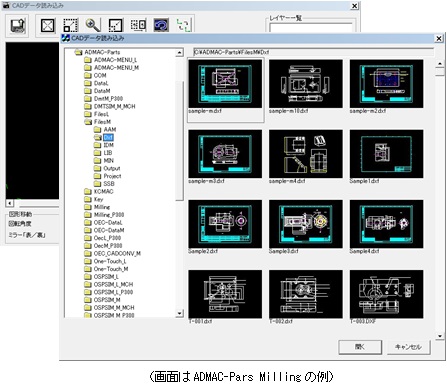Select the OEC-DataM folder

point(109,230)
